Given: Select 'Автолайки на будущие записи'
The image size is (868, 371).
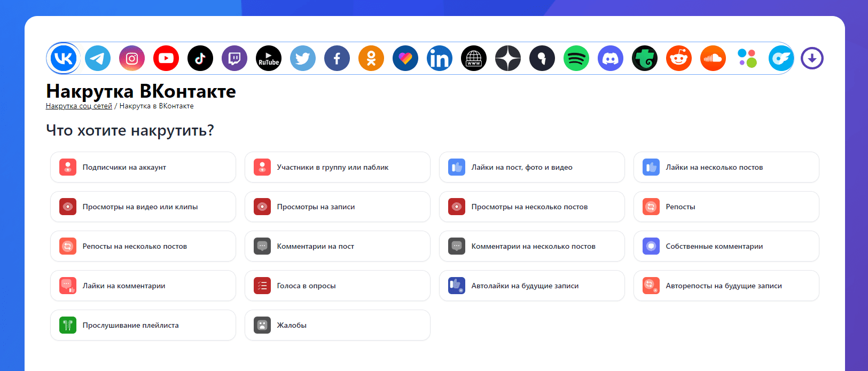Looking at the screenshot, I should (531, 286).
